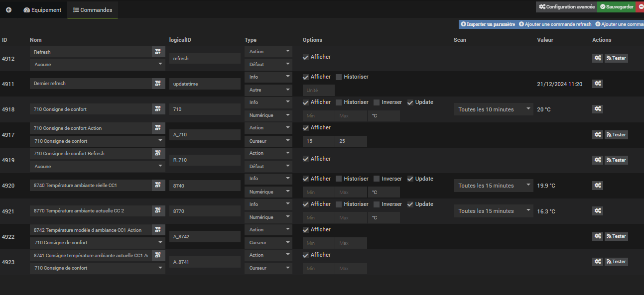The height and width of the screenshot is (295, 644).
Task: Click icon picker beside Dernier refresh name
Action: tap(158, 84)
